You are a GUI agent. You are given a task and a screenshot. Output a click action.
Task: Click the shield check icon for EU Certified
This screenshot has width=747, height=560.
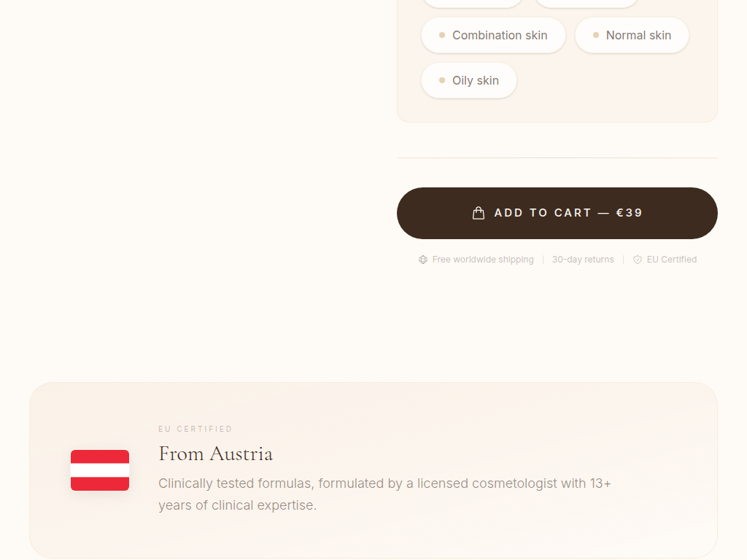(638, 260)
